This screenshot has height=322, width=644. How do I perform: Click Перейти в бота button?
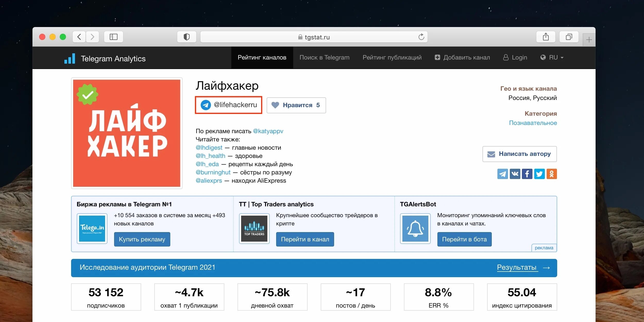click(464, 239)
